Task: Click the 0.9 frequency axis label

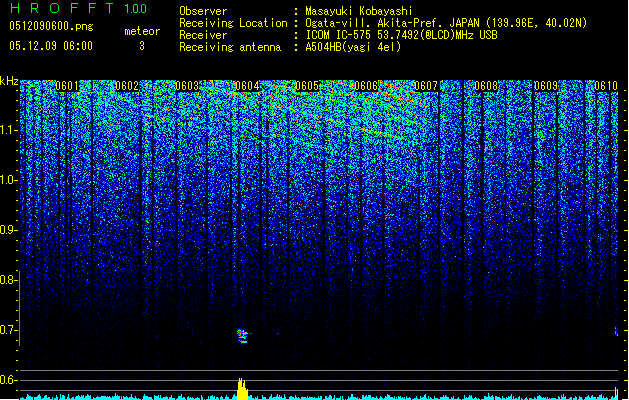Action: point(9,230)
